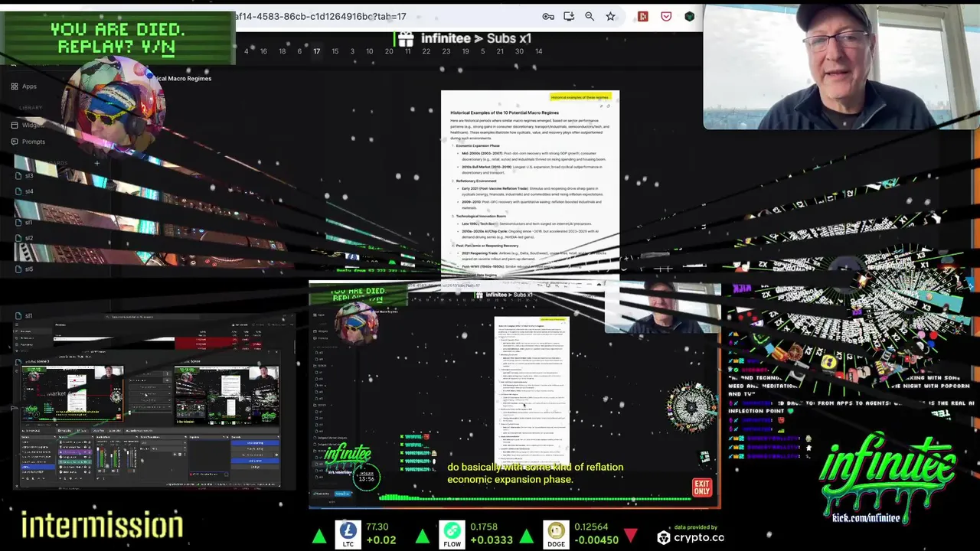Switch to tab number 18

coord(282,51)
